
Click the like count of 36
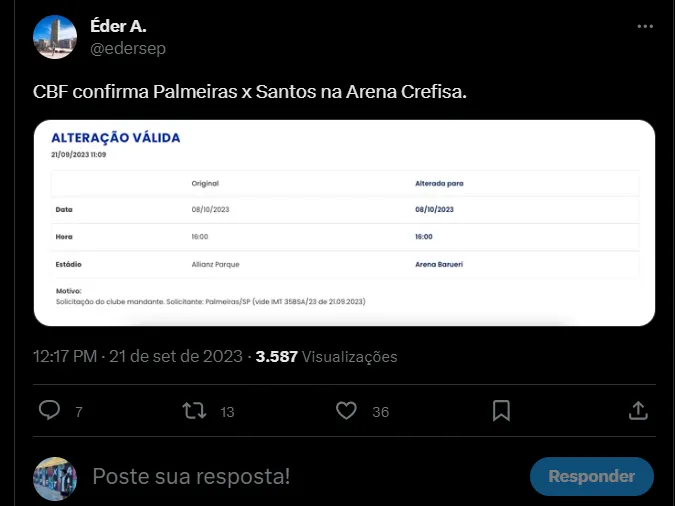[380, 412]
